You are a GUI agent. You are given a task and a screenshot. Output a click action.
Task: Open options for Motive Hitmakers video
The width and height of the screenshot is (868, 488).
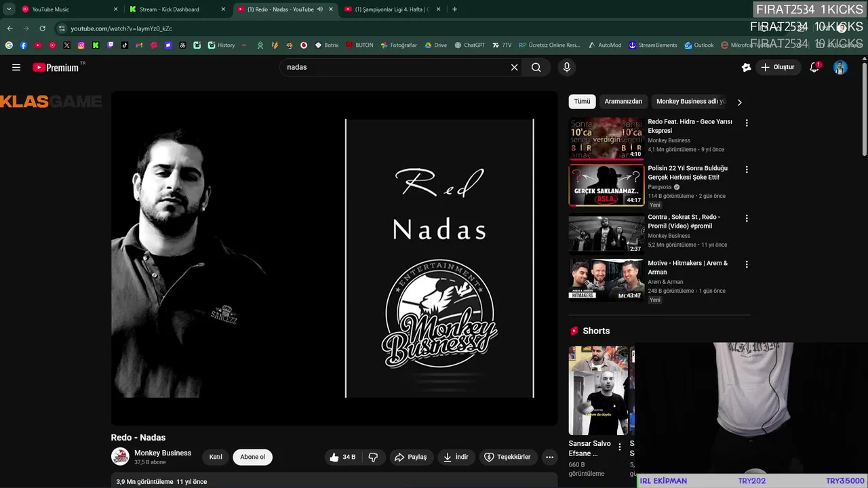pos(747,264)
